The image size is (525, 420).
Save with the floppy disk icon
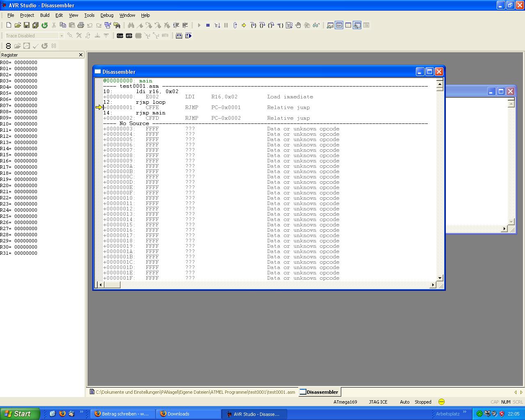click(27, 25)
